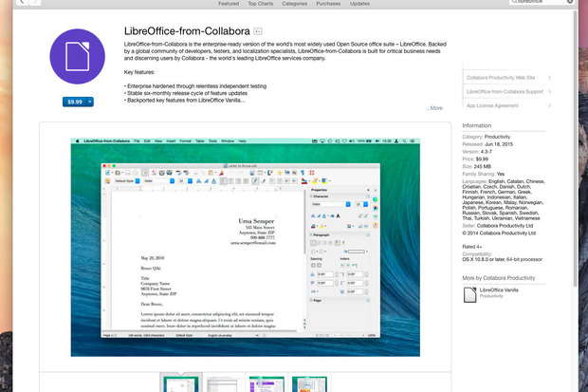Click the LibreOffice-from-Collabora title text
This screenshot has height=392, width=588.
(x=187, y=31)
